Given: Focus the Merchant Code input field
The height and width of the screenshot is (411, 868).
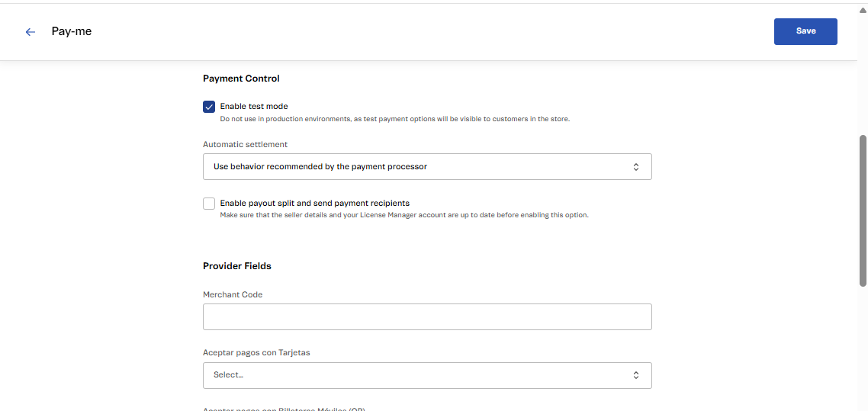Looking at the screenshot, I should [x=427, y=317].
